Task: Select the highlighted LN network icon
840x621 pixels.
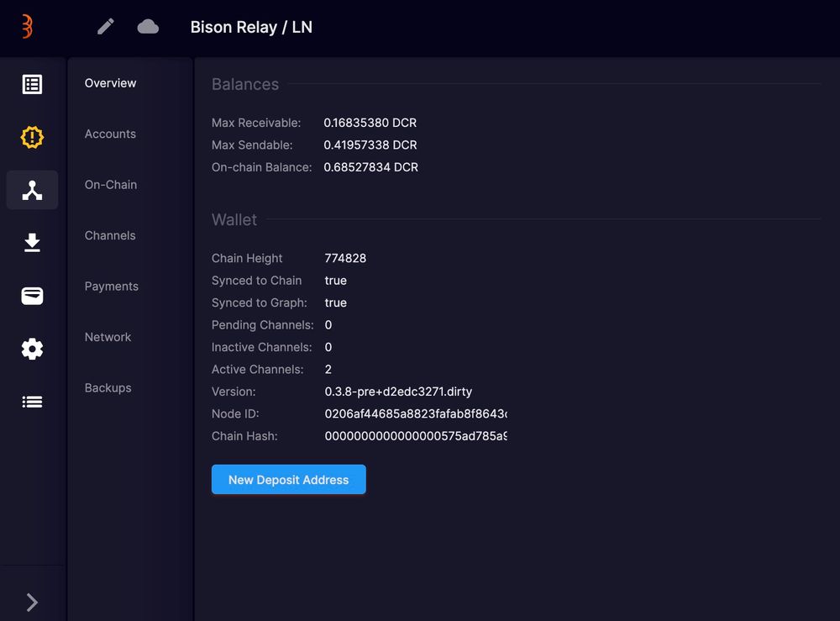Action: (32, 190)
